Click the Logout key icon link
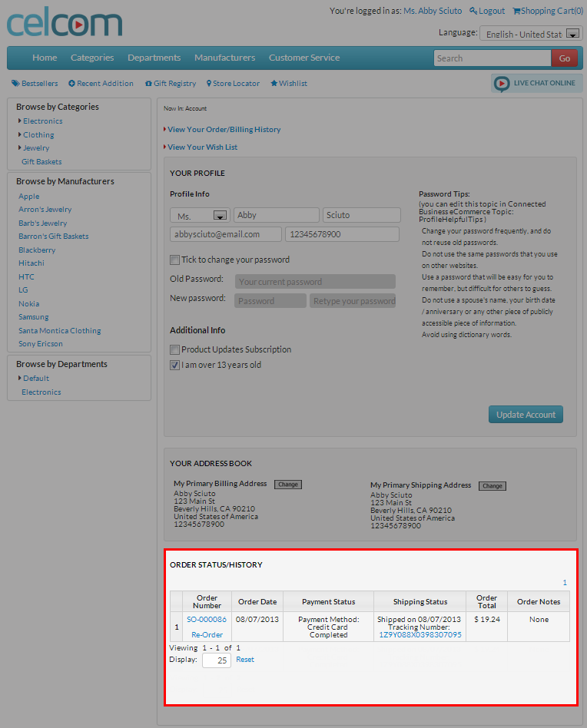 [473, 11]
